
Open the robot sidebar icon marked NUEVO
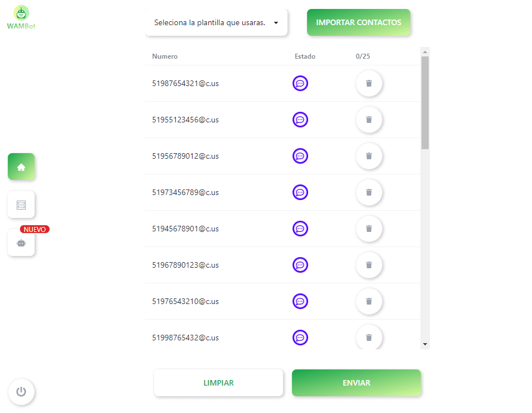pyautogui.click(x=21, y=243)
